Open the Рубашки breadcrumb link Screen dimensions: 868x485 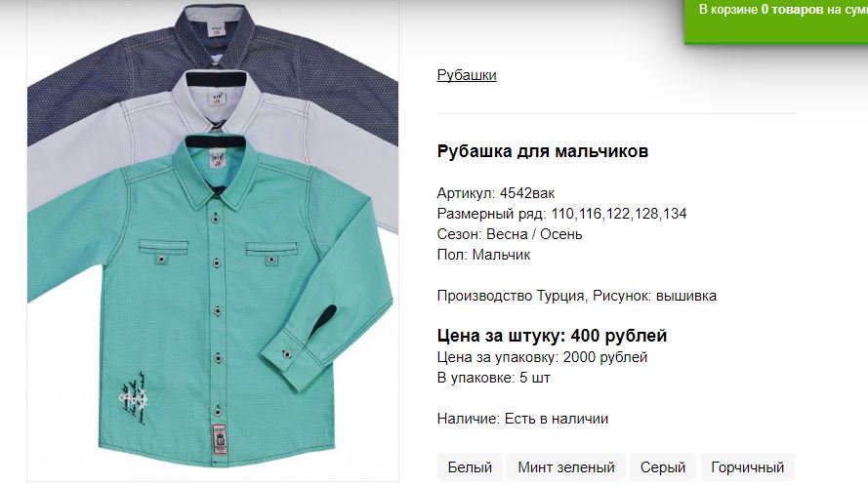pos(467,75)
